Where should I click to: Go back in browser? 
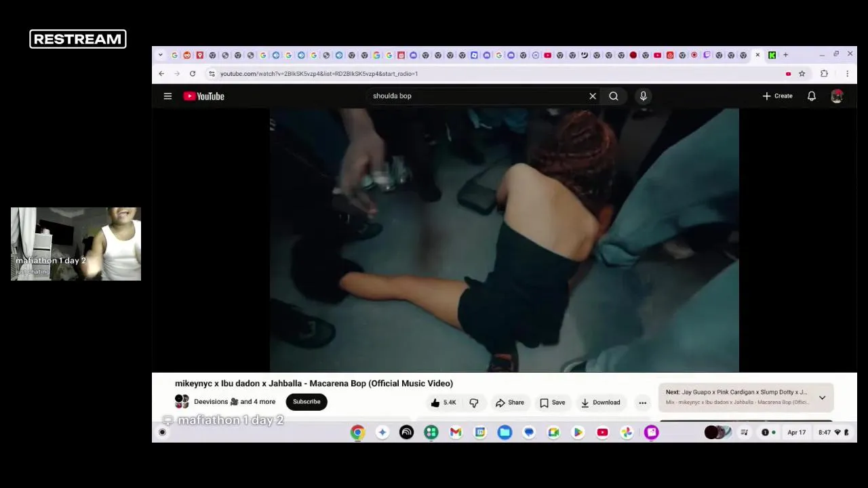click(x=161, y=74)
